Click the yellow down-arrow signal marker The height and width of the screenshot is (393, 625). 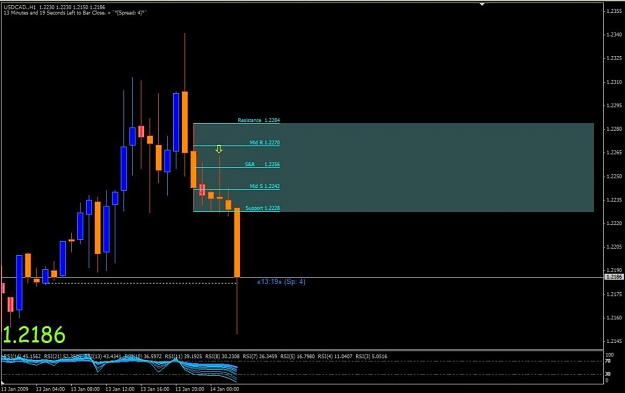click(x=219, y=149)
